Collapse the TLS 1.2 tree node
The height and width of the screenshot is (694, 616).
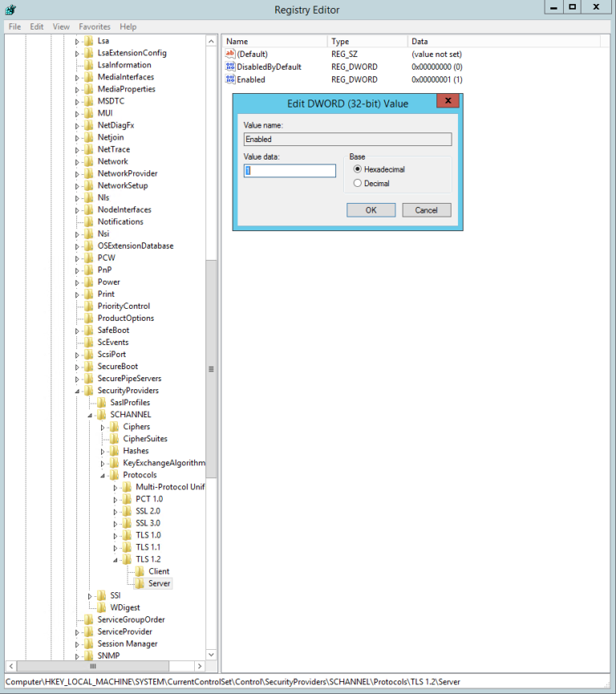pyautogui.click(x=116, y=559)
